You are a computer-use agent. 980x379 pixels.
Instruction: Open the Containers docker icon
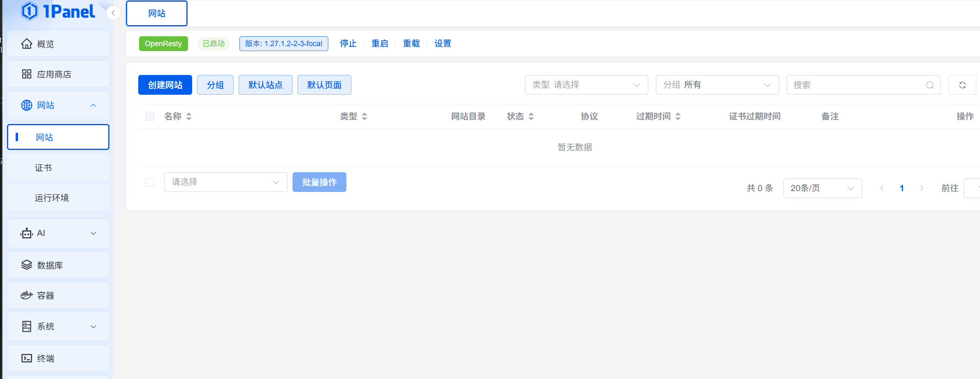(x=27, y=295)
